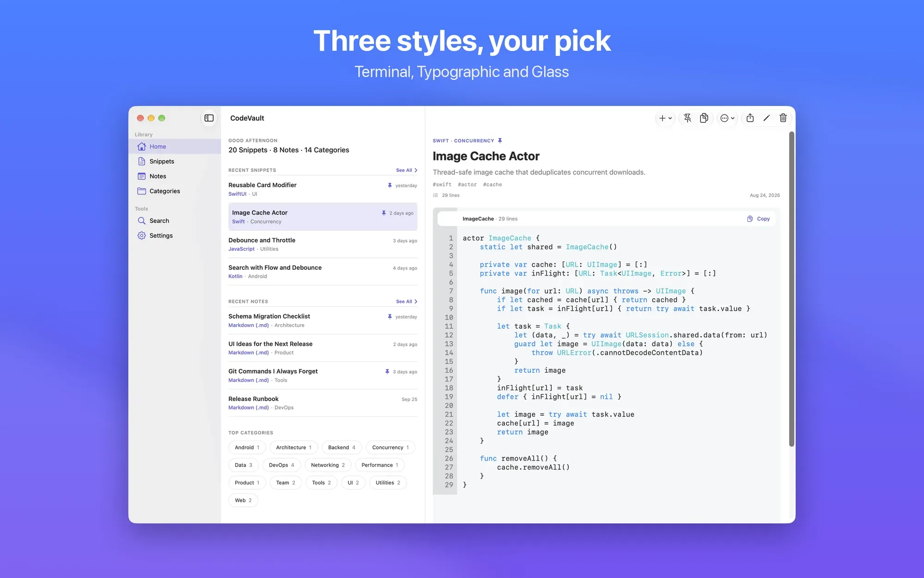Unpin the snippet using toolbar pin icon
This screenshot has width=924, height=578.
point(687,118)
